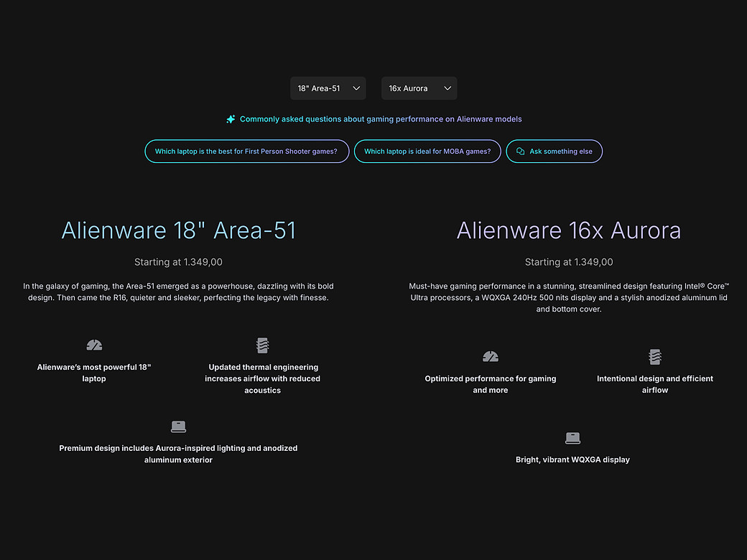Click the chat bubble icon in Ask something else
Screen dimensions: 747x560
coord(520,151)
